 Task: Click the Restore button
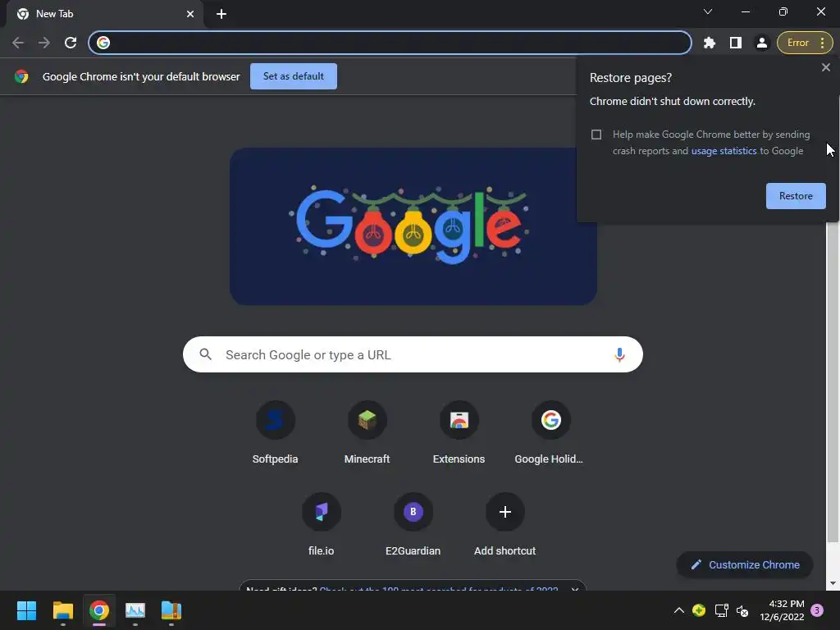[796, 196]
